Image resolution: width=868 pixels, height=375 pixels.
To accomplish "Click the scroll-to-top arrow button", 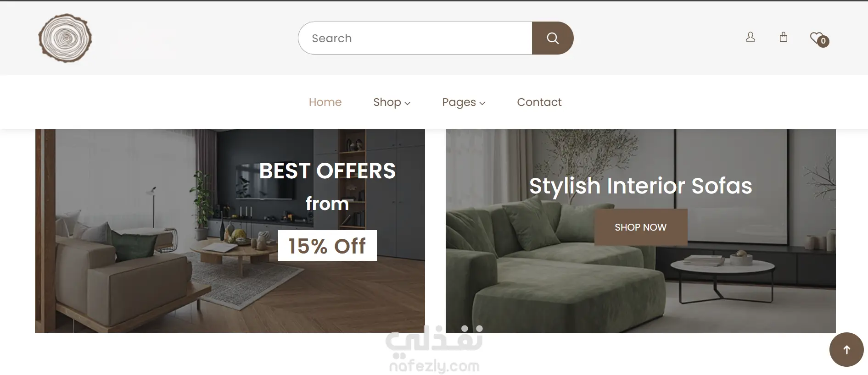I will [846, 350].
